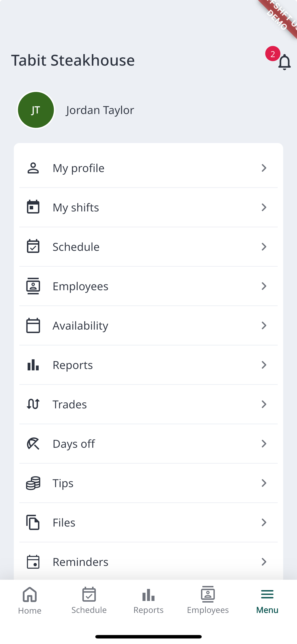Tap the Jordan Taylor name
Image resolution: width=297 pixels, height=644 pixels.
pos(100,110)
